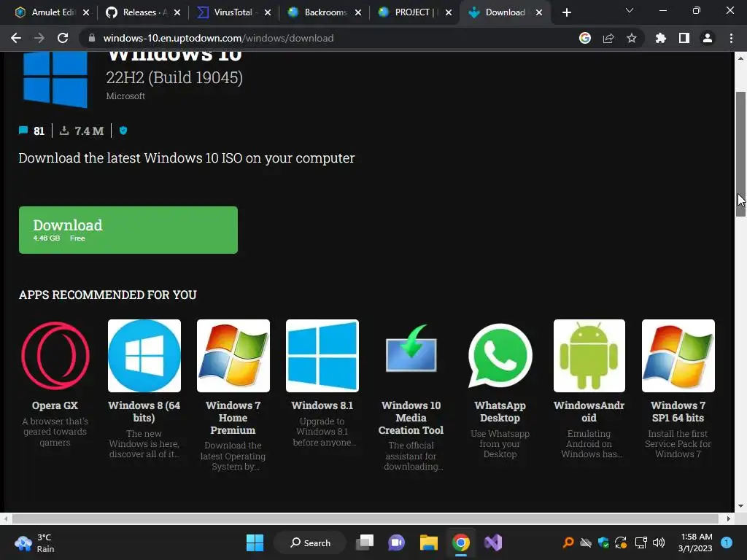
Task: Click the WhatsApp Desktop title link
Action: click(x=500, y=412)
